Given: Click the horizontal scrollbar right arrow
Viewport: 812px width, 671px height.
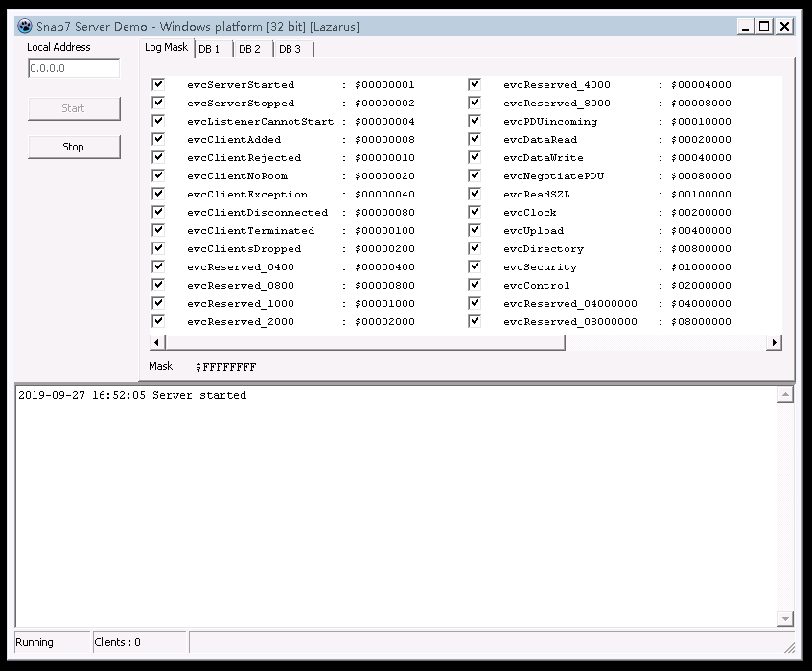Looking at the screenshot, I should 774,342.
